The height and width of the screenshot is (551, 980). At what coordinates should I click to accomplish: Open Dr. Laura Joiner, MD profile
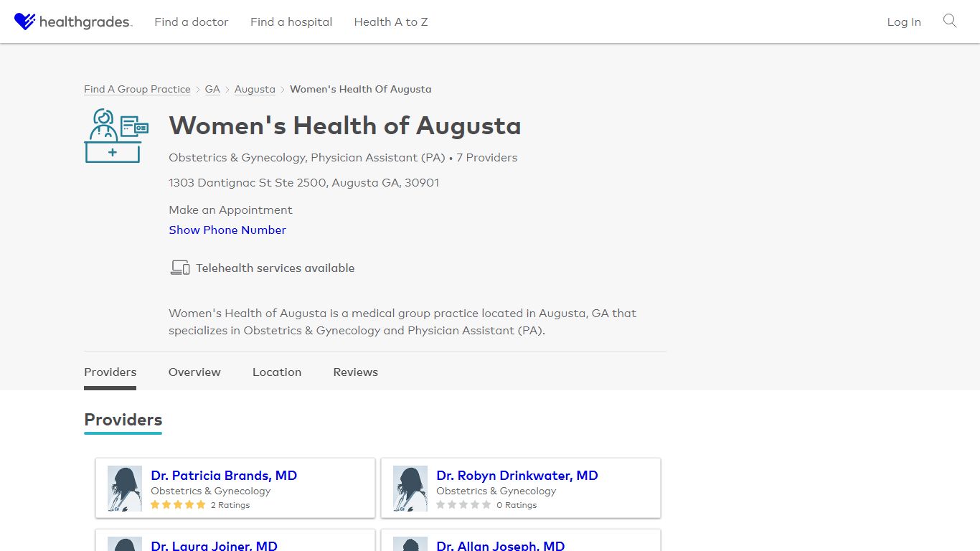click(214, 545)
